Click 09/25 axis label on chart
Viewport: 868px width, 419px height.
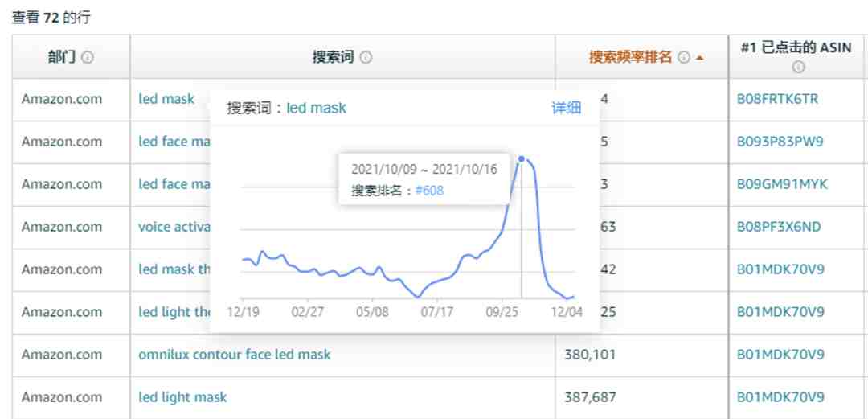coord(501,312)
